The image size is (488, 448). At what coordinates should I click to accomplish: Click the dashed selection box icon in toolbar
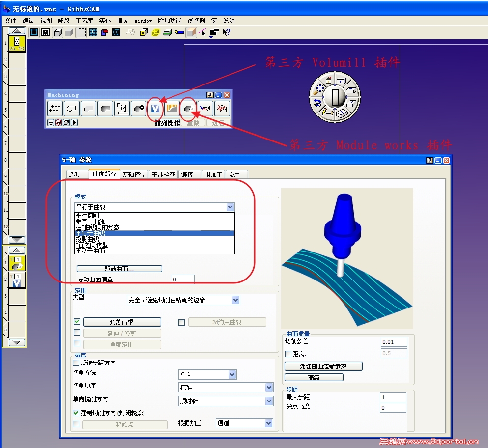[x=82, y=32]
